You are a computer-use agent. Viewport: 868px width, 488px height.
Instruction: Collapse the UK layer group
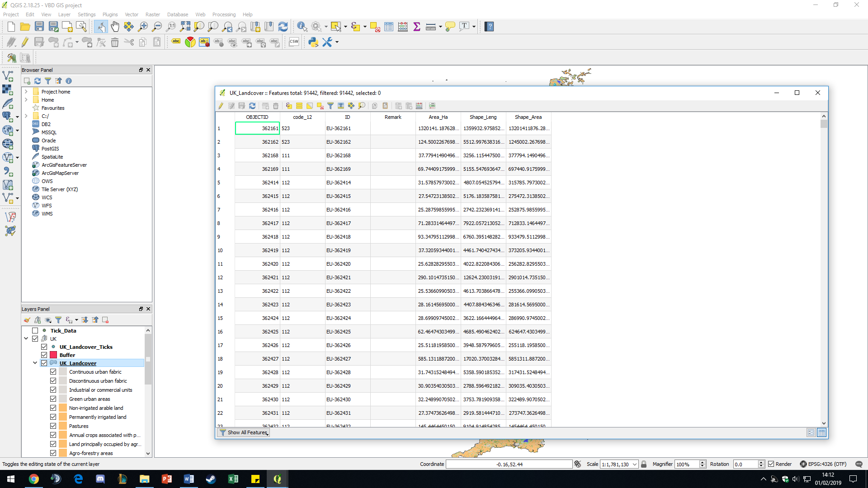pos(26,339)
